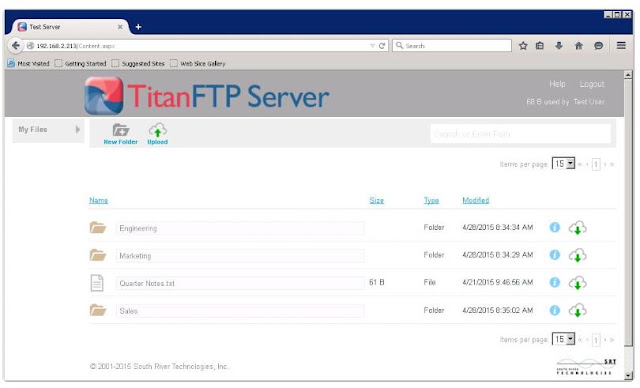Open address bar history dropdown arrow
The width and height of the screenshot is (640, 388).
372,46
